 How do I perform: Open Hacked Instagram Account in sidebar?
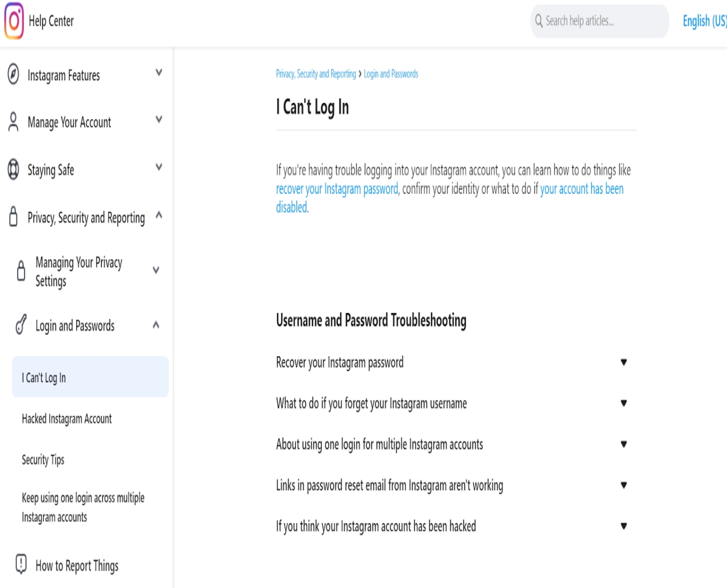tap(67, 419)
